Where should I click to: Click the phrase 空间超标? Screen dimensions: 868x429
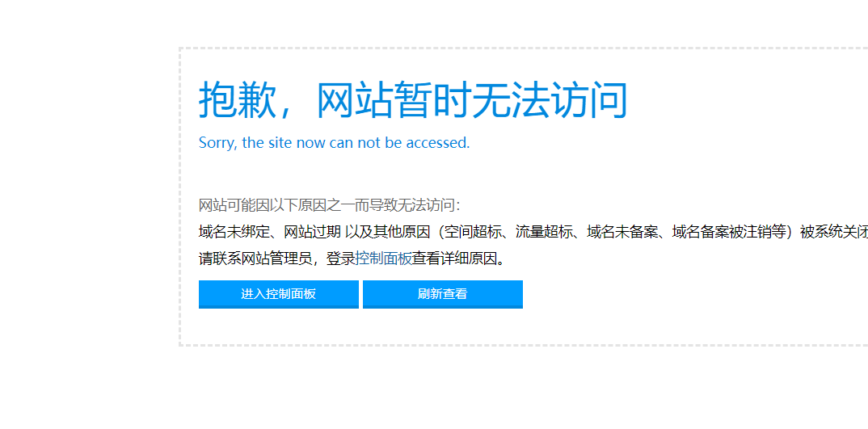click(474, 232)
